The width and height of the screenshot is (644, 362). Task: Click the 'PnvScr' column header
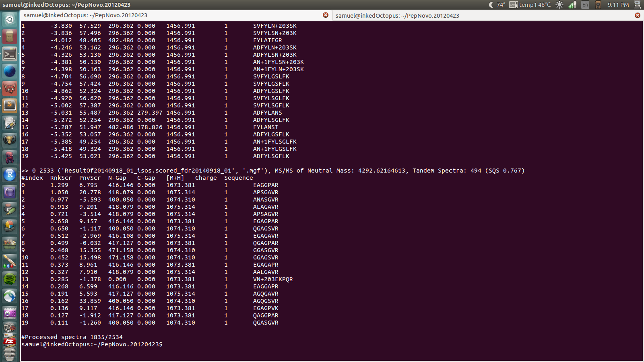pyautogui.click(x=90, y=178)
